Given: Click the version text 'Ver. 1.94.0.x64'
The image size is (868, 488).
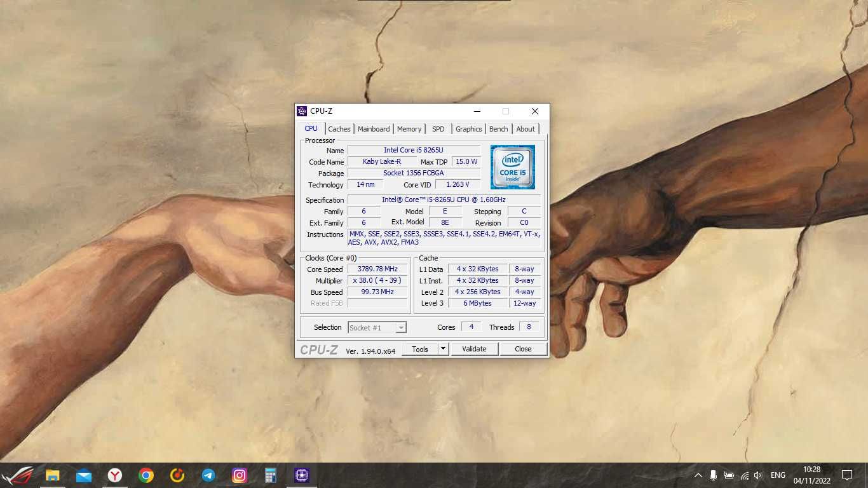Looking at the screenshot, I should pyautogui.click(x=370, y=351).
